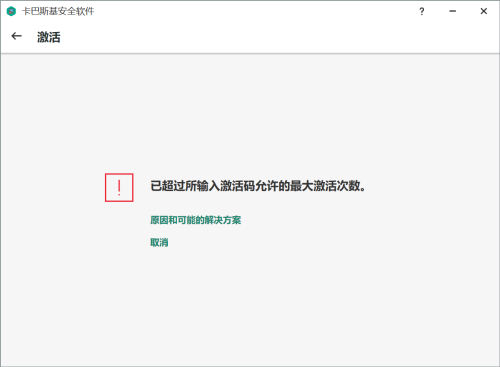Open help via question mark icon

[422, 11]
